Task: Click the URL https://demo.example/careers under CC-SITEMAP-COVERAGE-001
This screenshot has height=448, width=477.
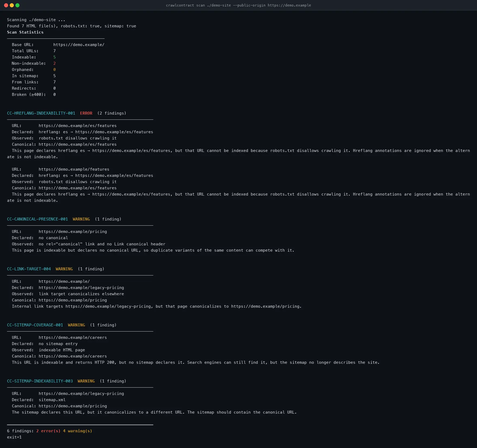Action: click(73, 337)
